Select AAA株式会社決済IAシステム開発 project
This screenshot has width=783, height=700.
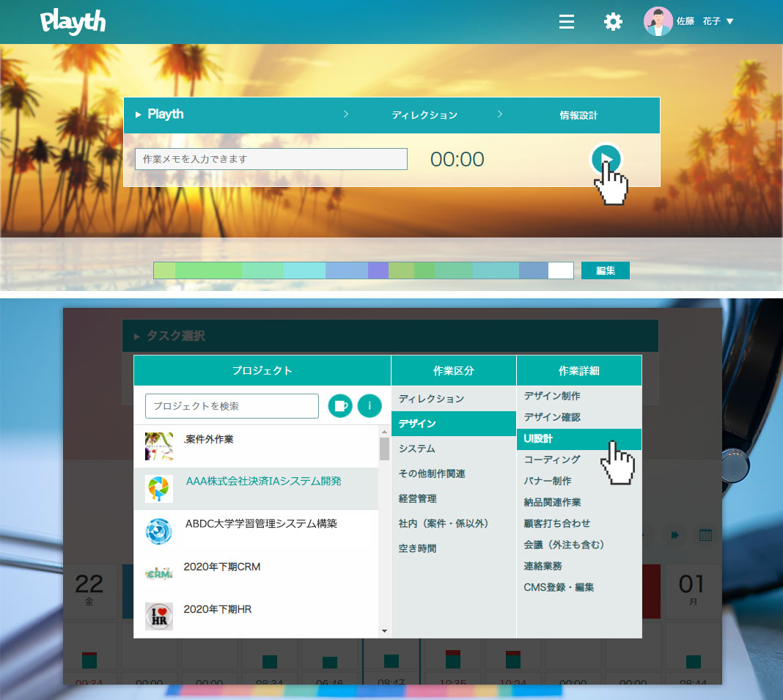click(256, 489)
